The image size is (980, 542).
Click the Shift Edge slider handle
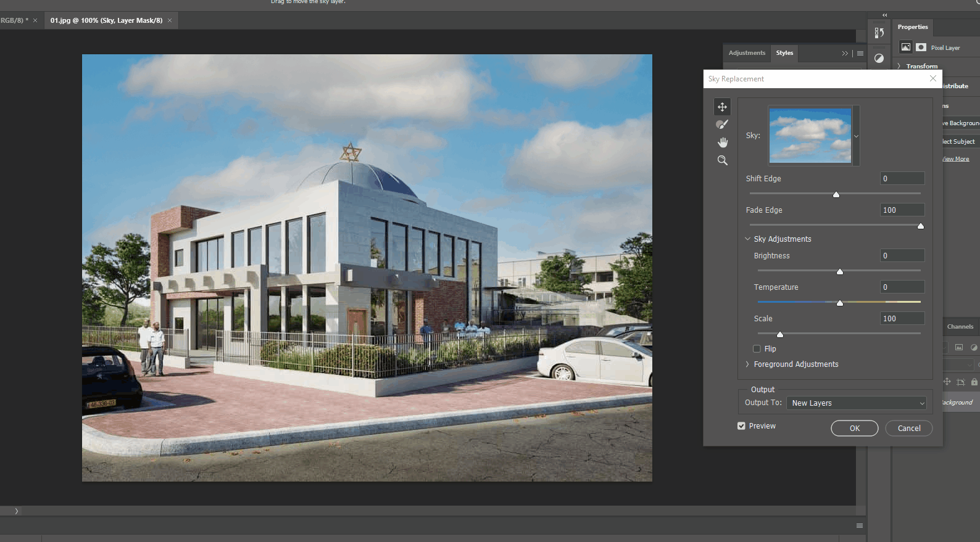pyautogui.click(x=836, y=195)
